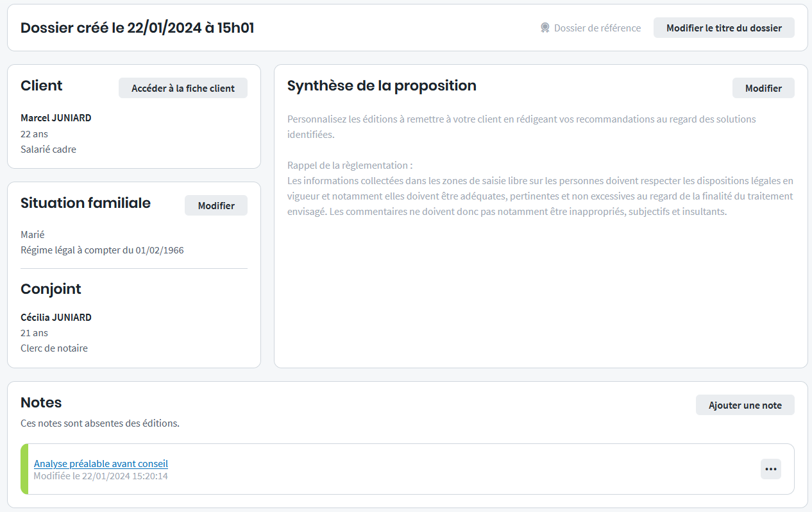Click the Clerc de notaire occupation text

tap(54, 348)
